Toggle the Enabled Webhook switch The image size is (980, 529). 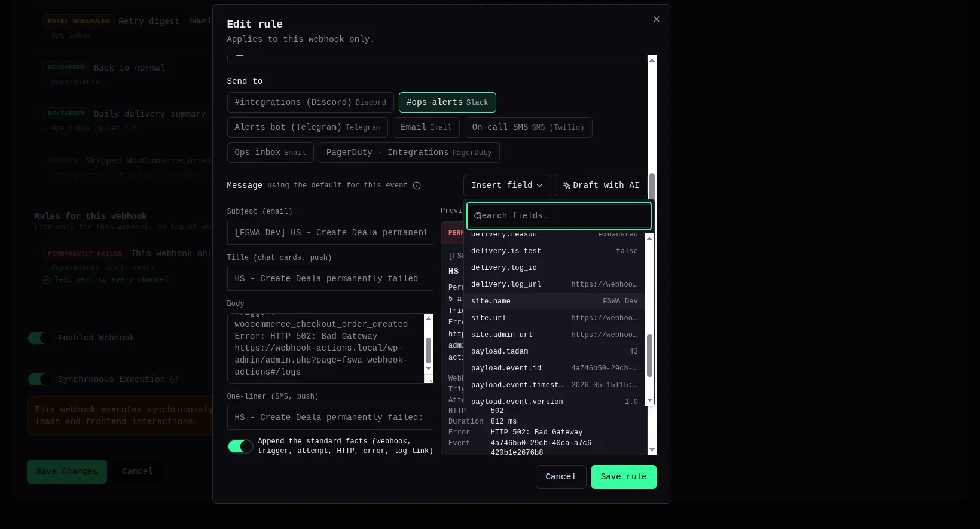click(39, 338)
